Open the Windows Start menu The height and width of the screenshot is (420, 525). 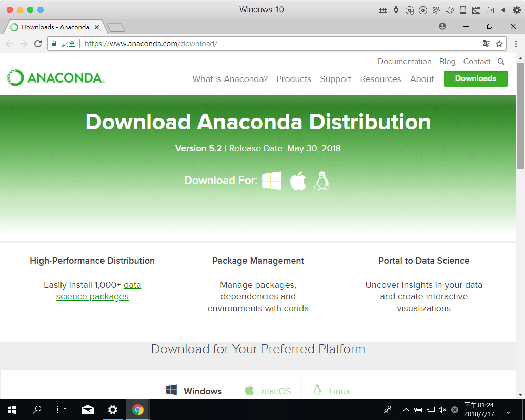click(12, 410)
